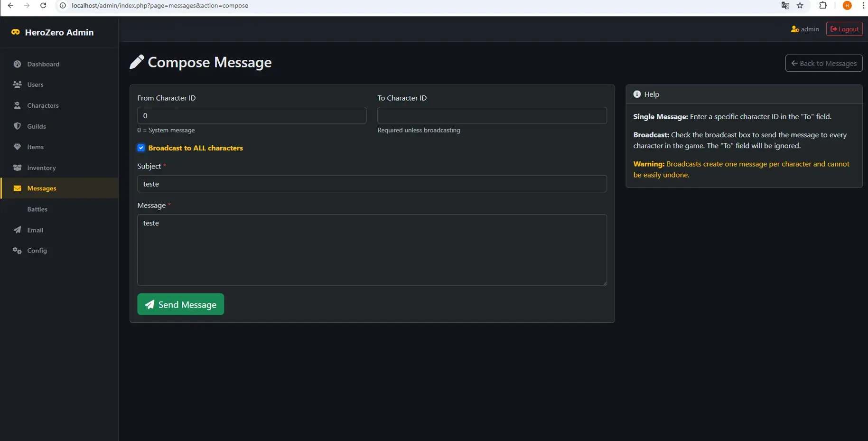868x441 pixels.
Task: Click the 'Required unless broadcasting' hint text
Action: coord(419,130)
